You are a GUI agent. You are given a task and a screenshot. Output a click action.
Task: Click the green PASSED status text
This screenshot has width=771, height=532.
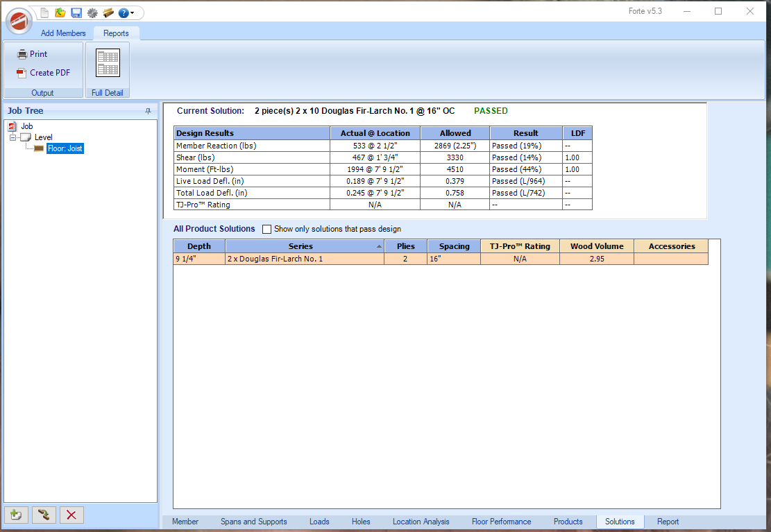click(491, 111)
